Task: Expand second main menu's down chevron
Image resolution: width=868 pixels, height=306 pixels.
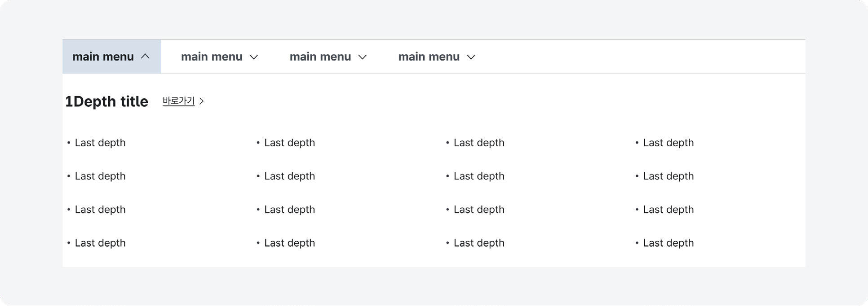Action: (x=254, y=57)
